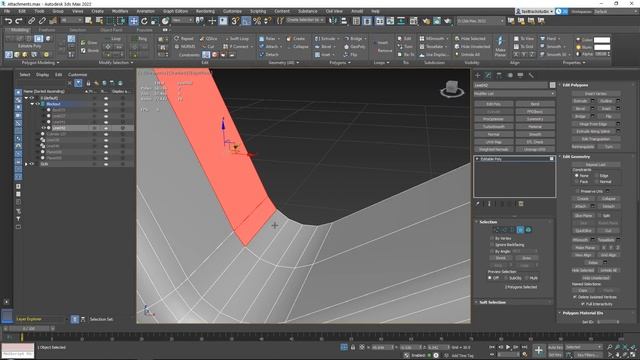Click the vertex Color swatch in Properties

click(602, 40)
